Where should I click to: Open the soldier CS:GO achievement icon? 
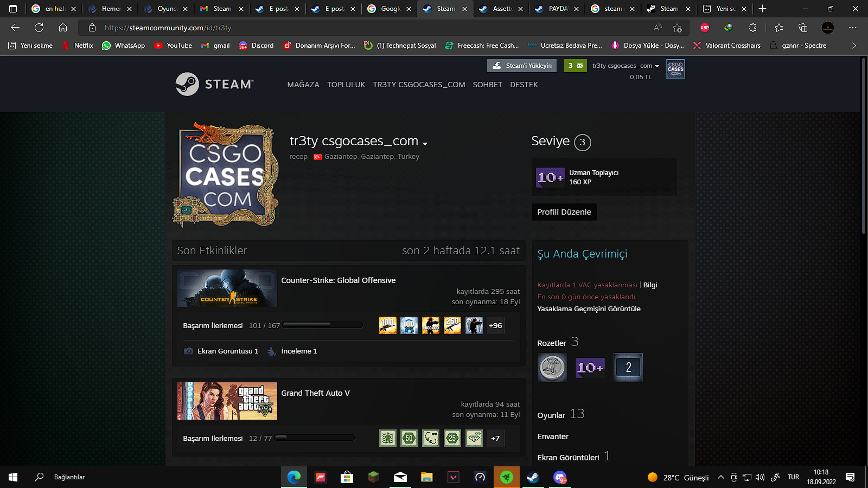474,325
